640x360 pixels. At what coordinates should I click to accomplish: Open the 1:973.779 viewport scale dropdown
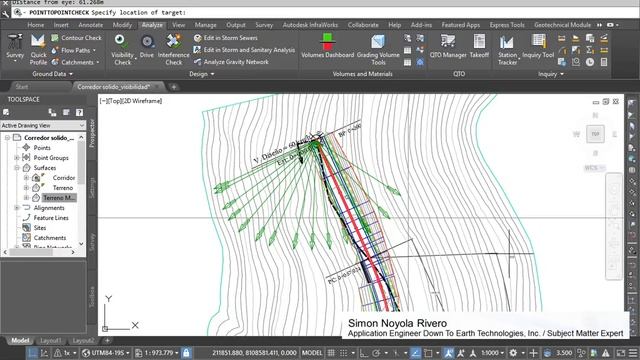click(157, 353)
